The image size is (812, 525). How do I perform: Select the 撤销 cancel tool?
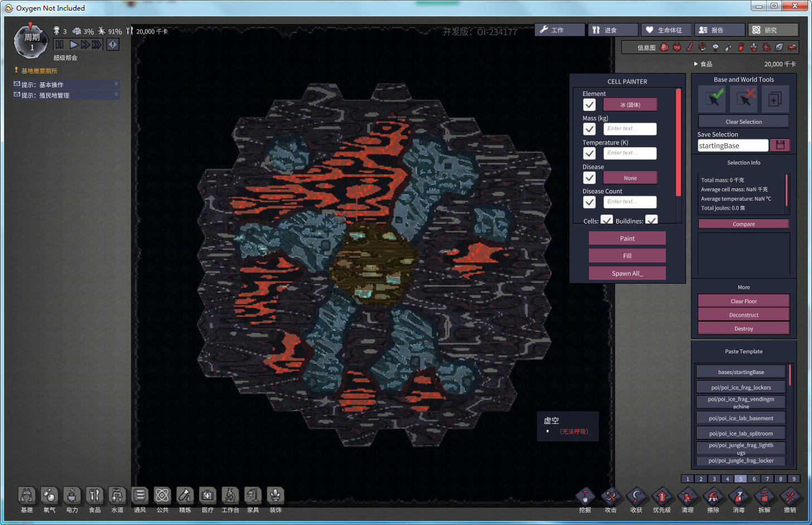(x=790, y=496)
